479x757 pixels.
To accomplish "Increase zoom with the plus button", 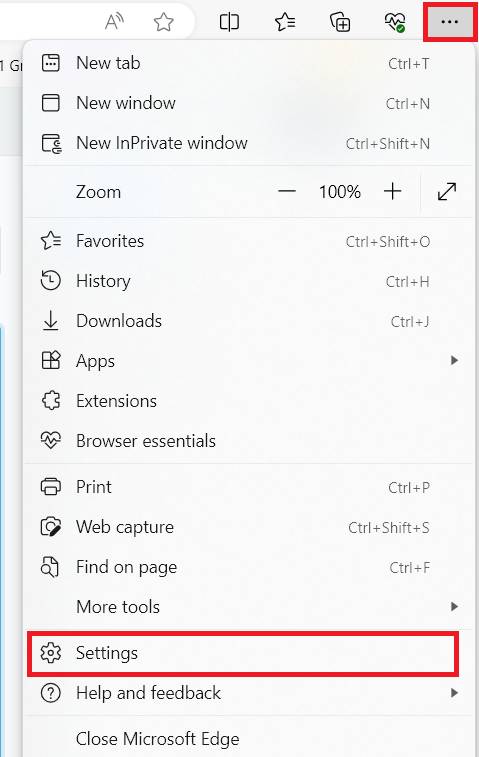I will [393, 192].
